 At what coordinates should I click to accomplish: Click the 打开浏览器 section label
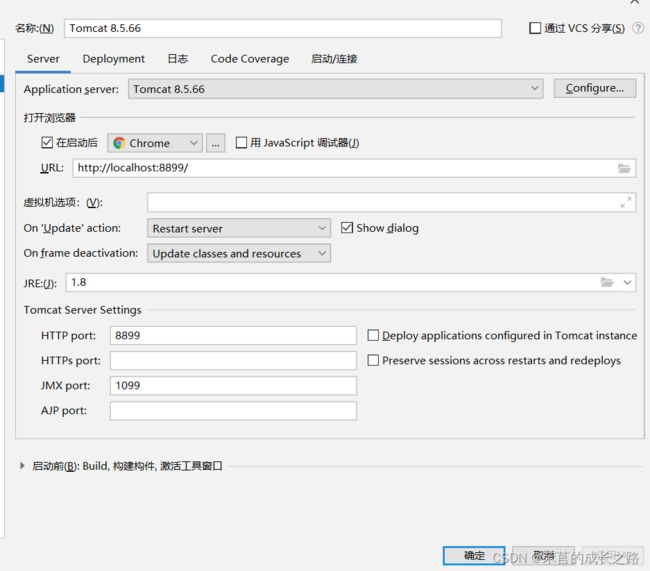[49, 117]
